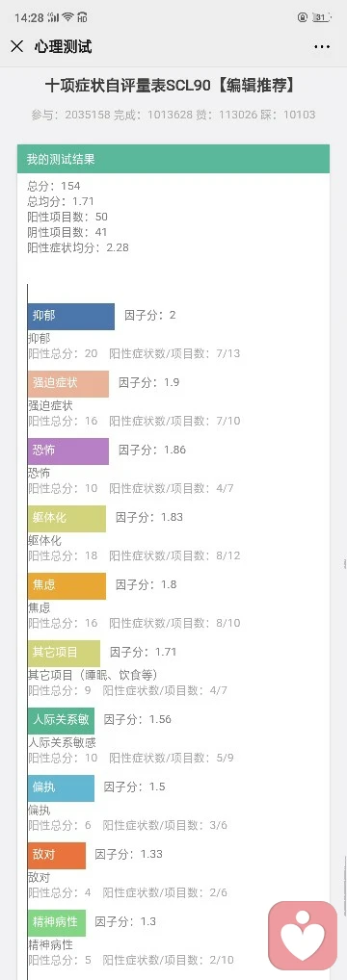This screenshot has height=980, width=347.
Task: Select the orange-red 敌对 bar
Action: click(x=56, y=856)
